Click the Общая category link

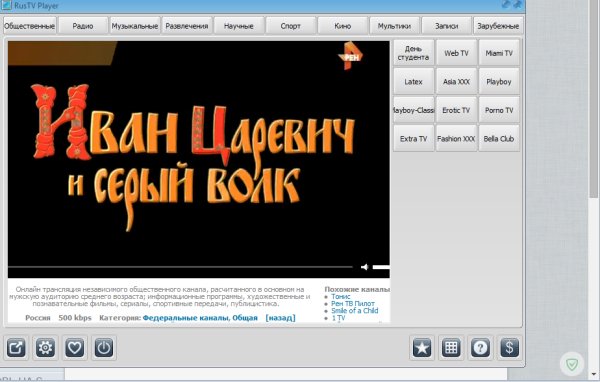[x=245, y=318]
